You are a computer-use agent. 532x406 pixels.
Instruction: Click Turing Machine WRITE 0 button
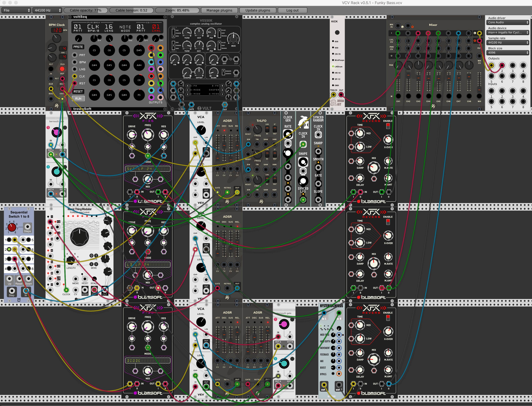(x=91, y=255)
